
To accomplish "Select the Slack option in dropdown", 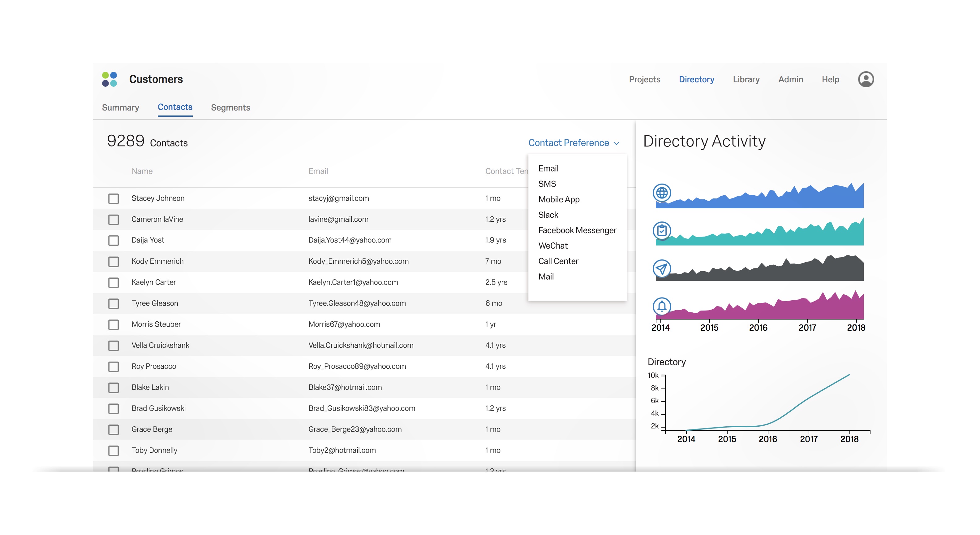I will coord(548,215).
